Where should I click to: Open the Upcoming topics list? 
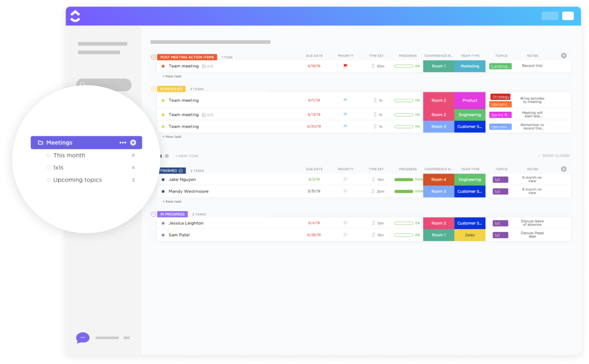77,180
